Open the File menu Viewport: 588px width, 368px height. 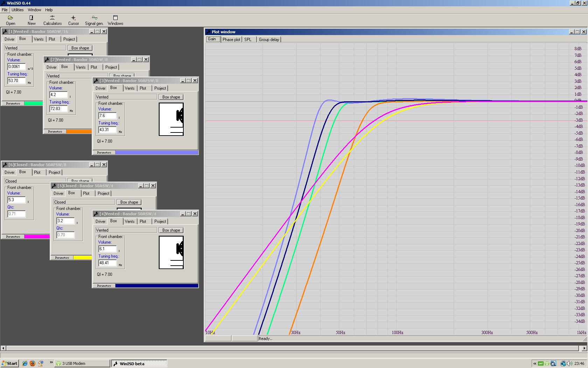pyautogui.click(x=5, y=10)
